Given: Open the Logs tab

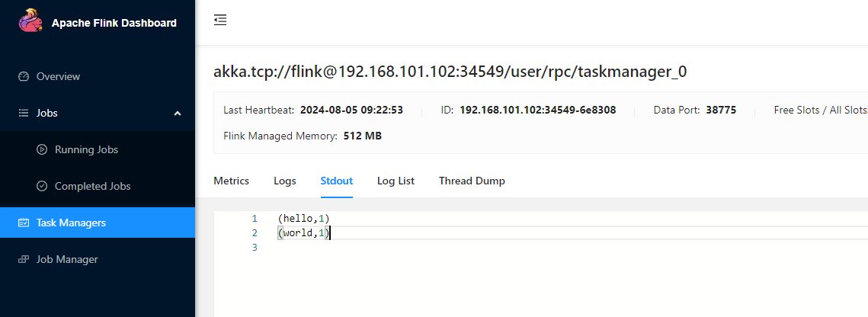Looking at the screenshot, I should (x=285, y=181).
